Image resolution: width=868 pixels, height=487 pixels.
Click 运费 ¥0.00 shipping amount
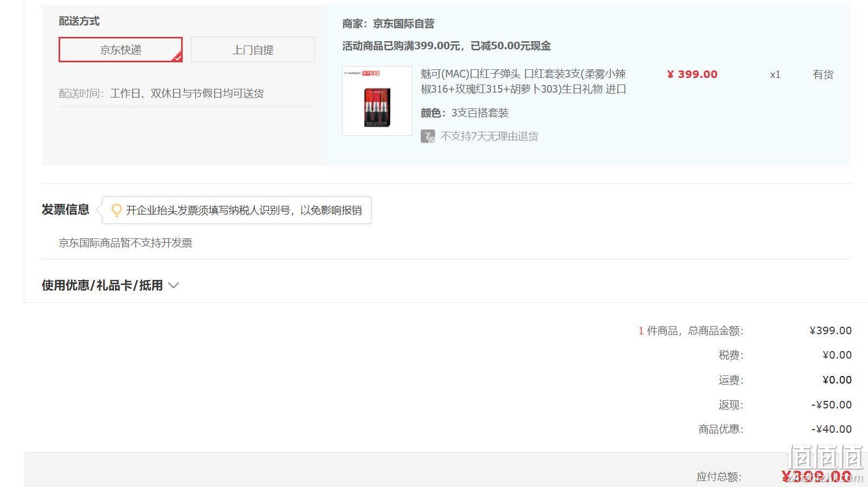(837, 380)
